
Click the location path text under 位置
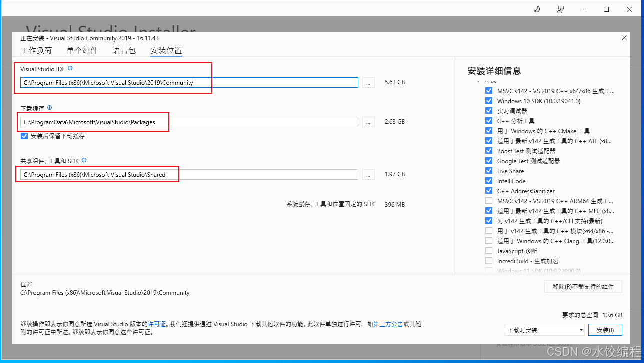[x=105, y=293]
